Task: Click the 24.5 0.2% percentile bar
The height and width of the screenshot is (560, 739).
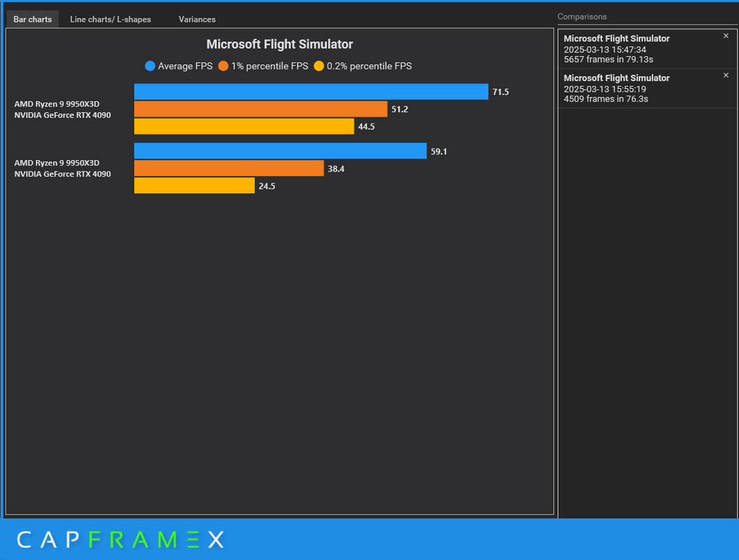Action: [x=194, y=185]
